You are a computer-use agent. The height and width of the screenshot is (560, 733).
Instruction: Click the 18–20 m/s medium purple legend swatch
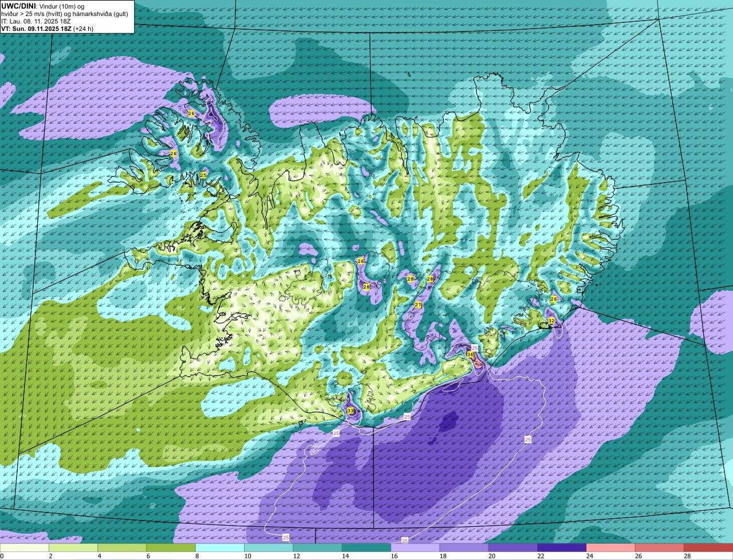coord(464,547)
